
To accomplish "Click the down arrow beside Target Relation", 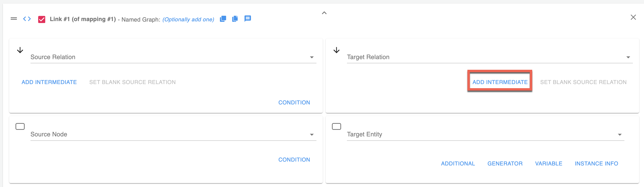I will 337,50.
